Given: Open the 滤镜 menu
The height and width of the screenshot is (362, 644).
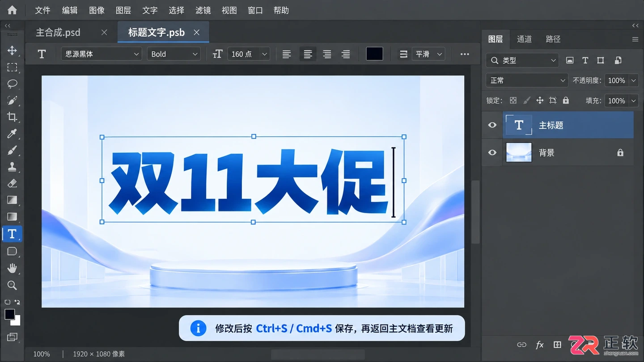Looking at the screenshot, I should click(203, 10).
